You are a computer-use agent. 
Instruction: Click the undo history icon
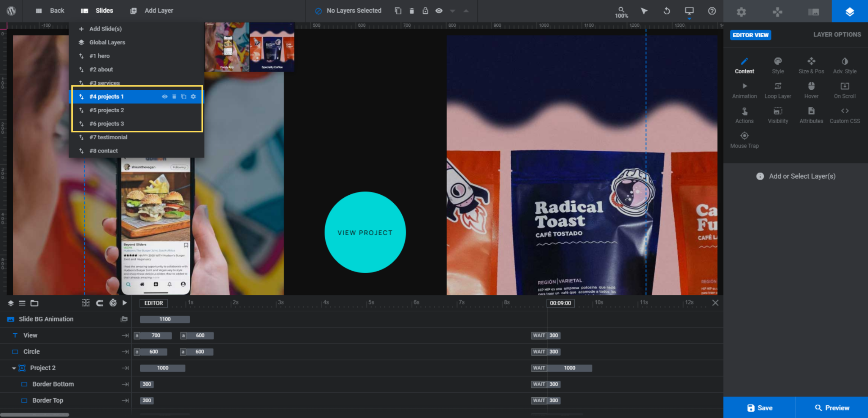[x=667, y=11]
